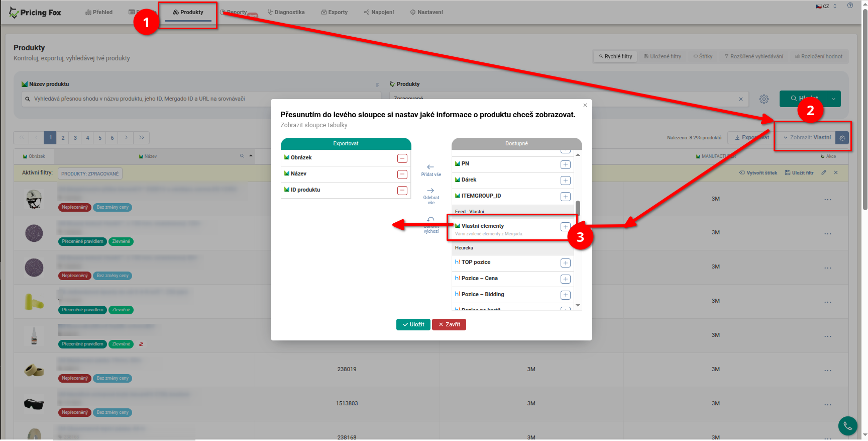
Task: Remove ID produktu from export list
Action: [x=402, y=191]
